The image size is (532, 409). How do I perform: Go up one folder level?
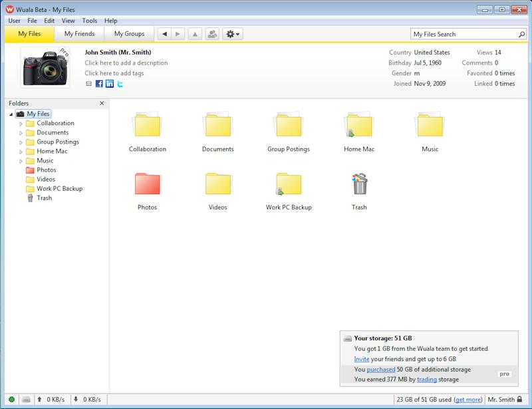tap(195, 34)
